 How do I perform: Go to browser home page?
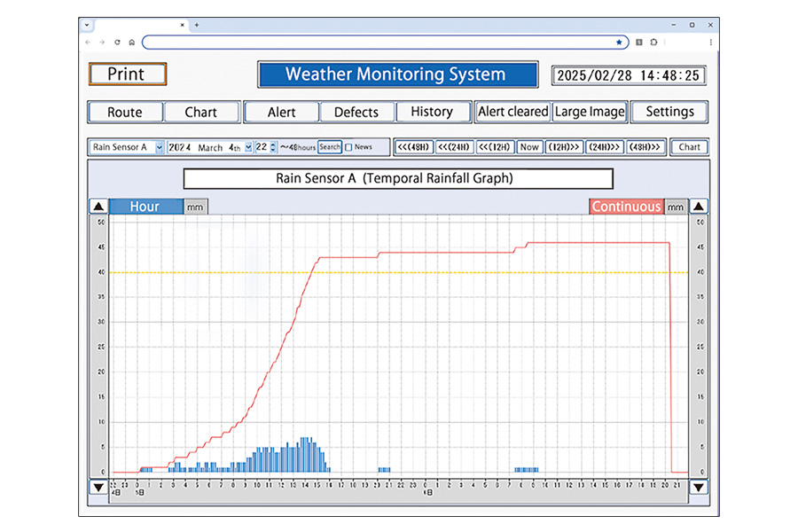coord(132,43)
